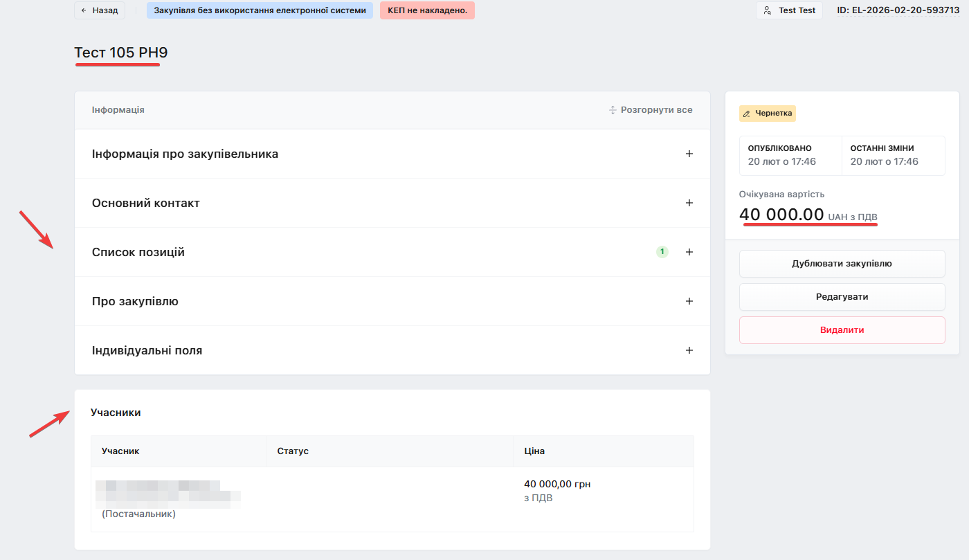Expand Індивідуальні поля using plus icon
The width and height of the screenshot is (969, 560).
click(689, 350)
